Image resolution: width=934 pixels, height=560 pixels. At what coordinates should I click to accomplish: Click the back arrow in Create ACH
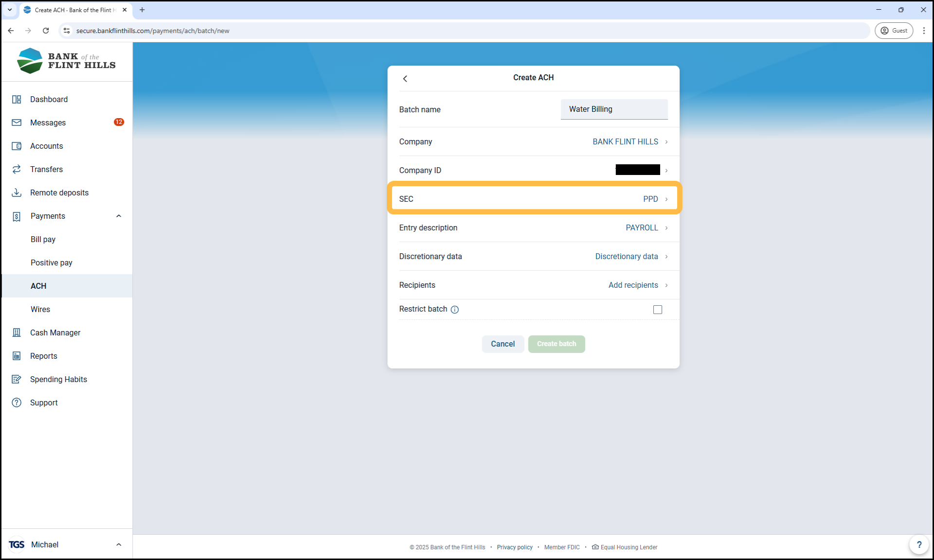(x=405, y=78)
